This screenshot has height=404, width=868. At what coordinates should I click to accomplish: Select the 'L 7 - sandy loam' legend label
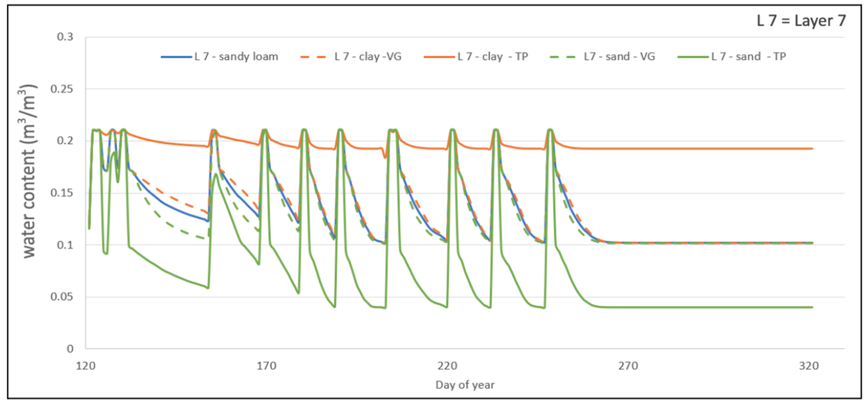point(236,56)
